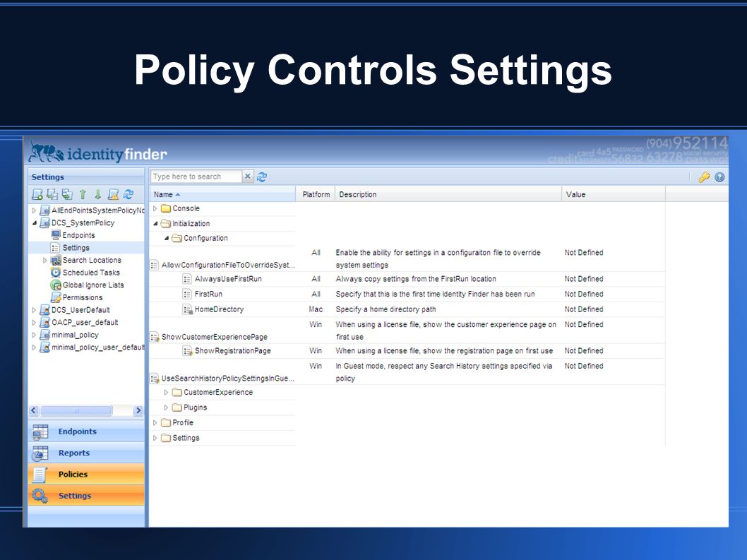Screen dimensions: 747x560
Task: Click the Reports chart icon in navigation
Action: point(40,453)
